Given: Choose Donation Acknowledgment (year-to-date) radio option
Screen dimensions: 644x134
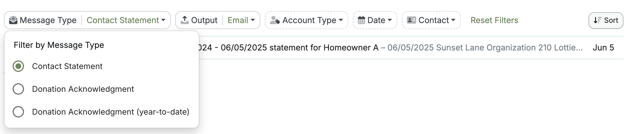Looking at the screenshot, I should tap(18, 112).
